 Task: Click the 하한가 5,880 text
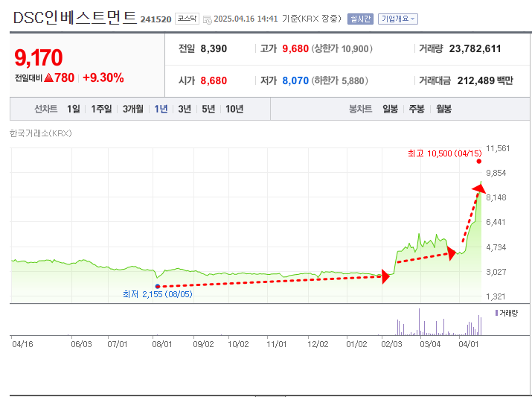(339, 81)
